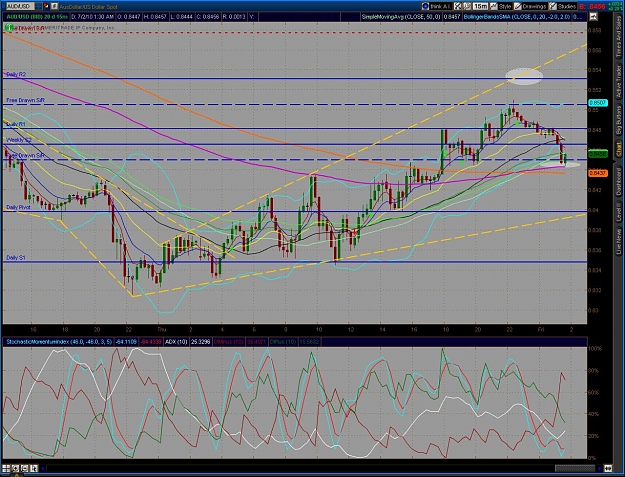625x477 pixels.
Task: Click the Daily Pivot label
Action: coord(18,208)
